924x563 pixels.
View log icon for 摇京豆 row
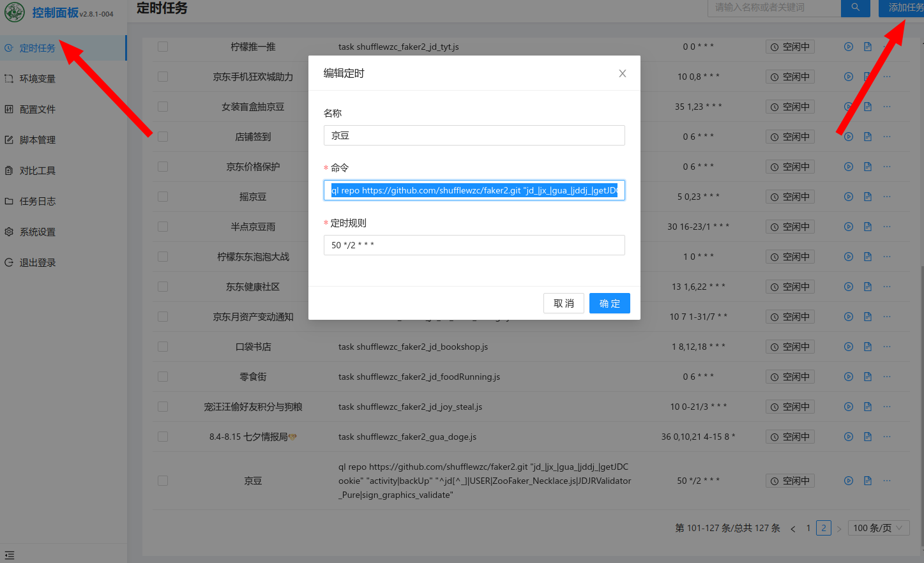click(868, 197)
